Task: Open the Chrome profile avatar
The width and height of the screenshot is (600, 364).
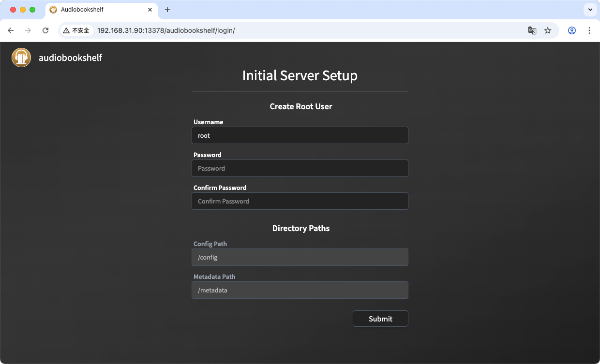Action: click(572, 30)
